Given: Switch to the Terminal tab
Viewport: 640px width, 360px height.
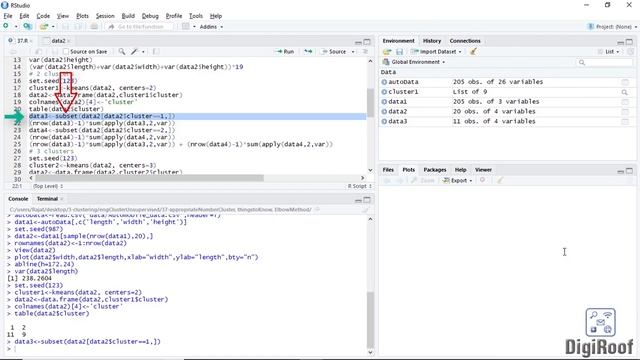Looking at the screenshot, I should pyautogui.click(x=47, y=199).
